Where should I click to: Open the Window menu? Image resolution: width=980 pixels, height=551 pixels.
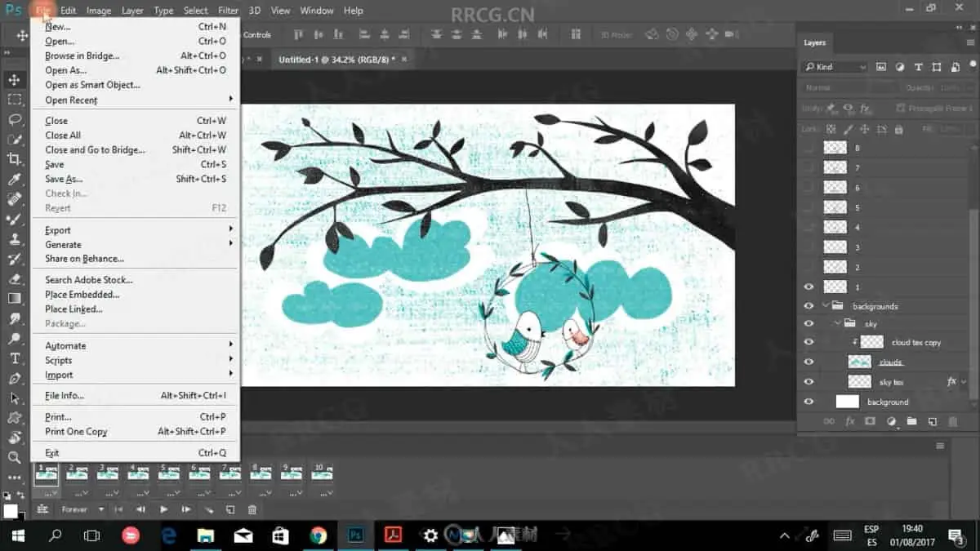317,11
